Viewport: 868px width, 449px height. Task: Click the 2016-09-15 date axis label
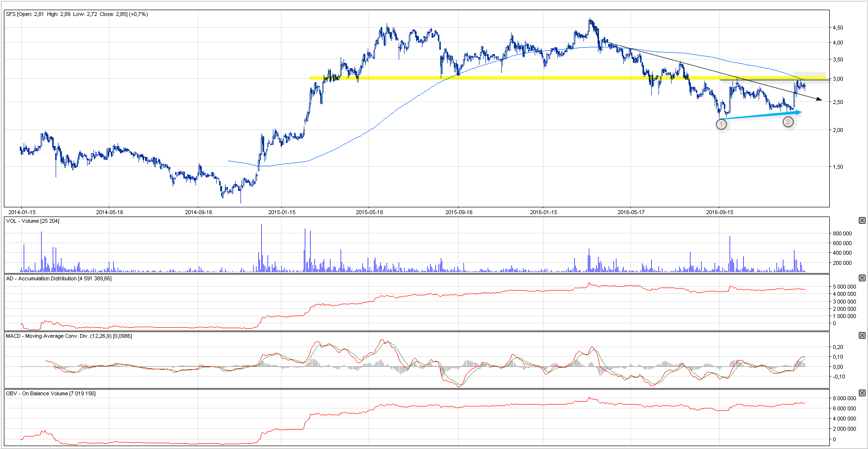pyautogui.click(x=719, y=212)
